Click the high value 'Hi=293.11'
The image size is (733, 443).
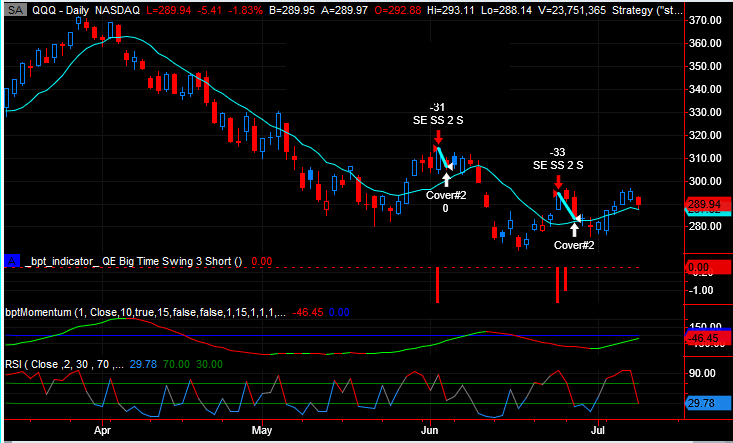tap(453, 10)
